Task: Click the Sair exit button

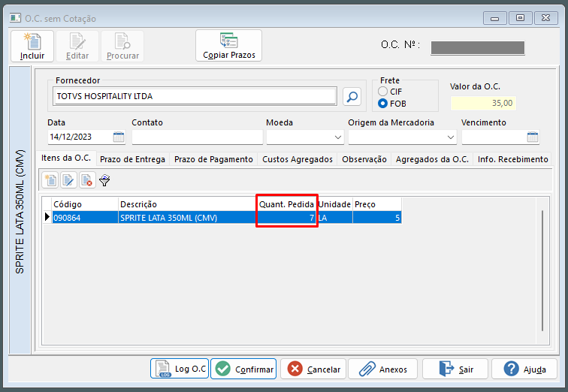Action: tap(455, 369)
